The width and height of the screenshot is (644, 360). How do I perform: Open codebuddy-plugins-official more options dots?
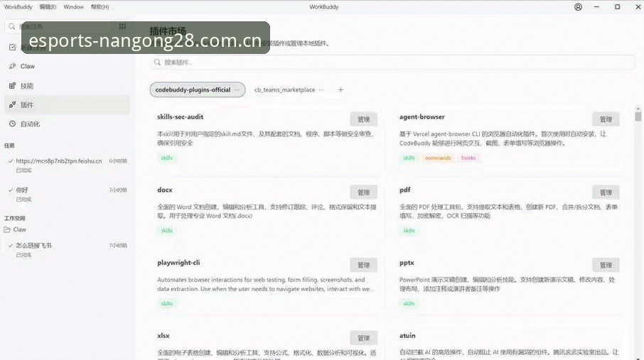237,90
